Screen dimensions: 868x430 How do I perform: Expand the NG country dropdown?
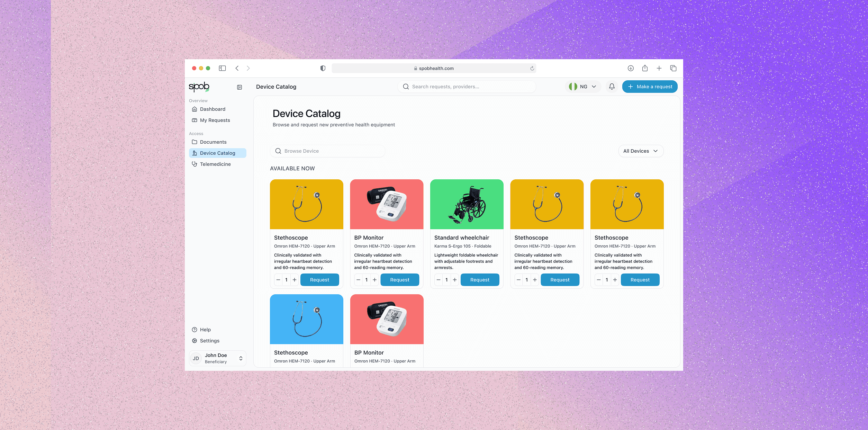point(583,87)
